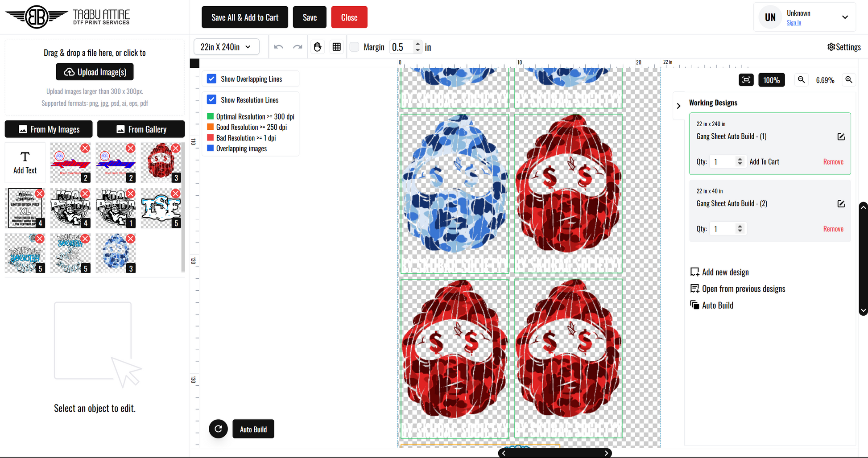Screen dimensions: 868x458
Task: Select the hand pan tool
Action: point(318,47)
